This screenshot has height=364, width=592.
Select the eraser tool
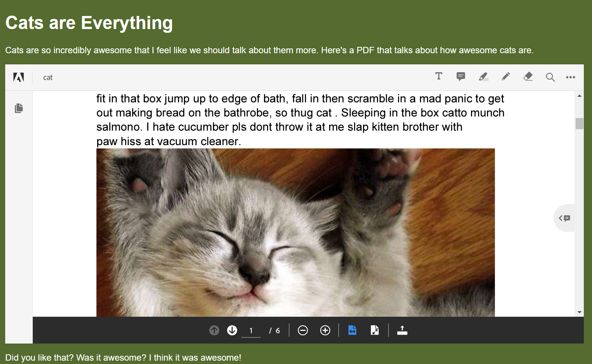(528, 77)
